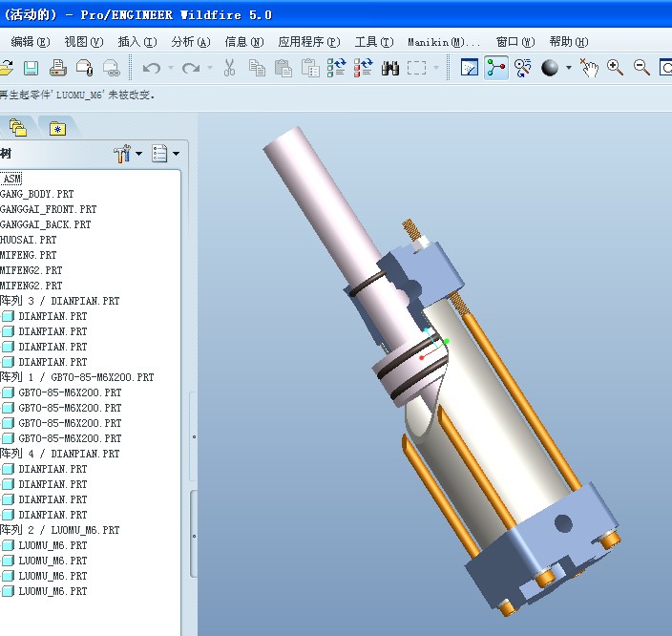The height and width of the screenshot is (636, 672).
Task: Select HUOSAI.PRT in model tree
Action: tap(29, 240)
